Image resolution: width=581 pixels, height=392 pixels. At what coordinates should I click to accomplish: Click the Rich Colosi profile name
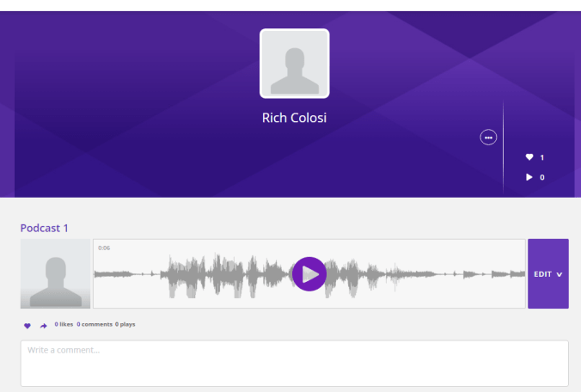294,119
